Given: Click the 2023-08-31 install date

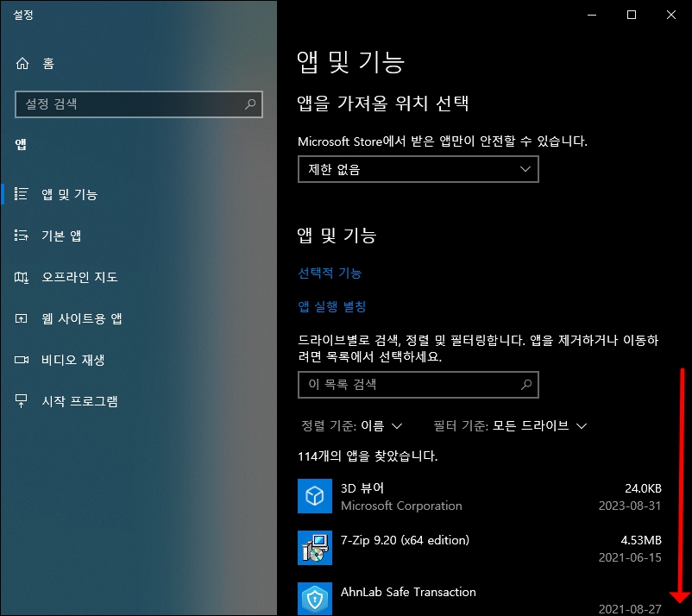Looking at the screenshot, I should [630, 506].
